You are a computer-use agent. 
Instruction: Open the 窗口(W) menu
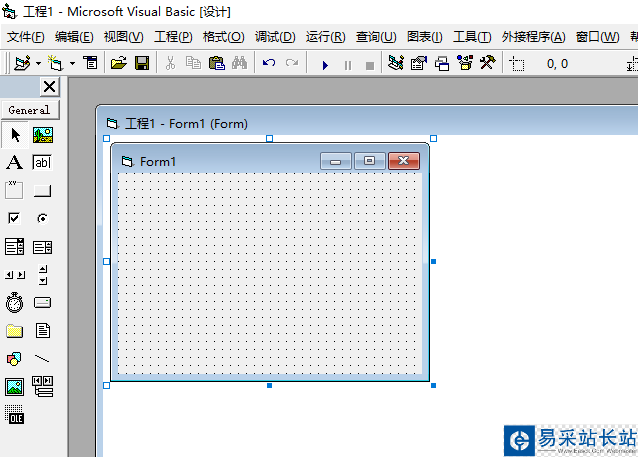(x=597, y=37)
